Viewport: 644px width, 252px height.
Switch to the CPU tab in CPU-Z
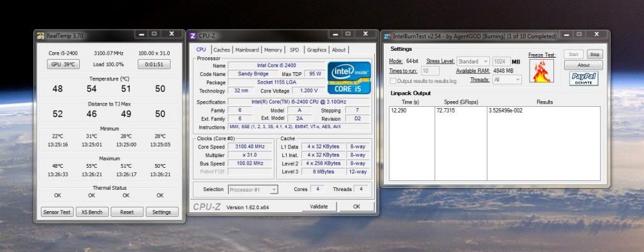[x=201, y=50]
